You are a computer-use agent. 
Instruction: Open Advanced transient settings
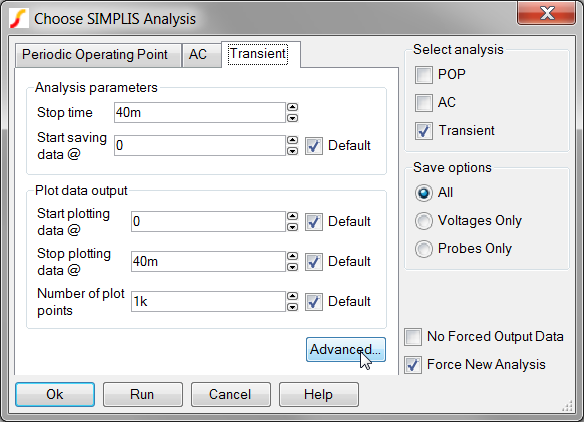(x=346, y=350)
